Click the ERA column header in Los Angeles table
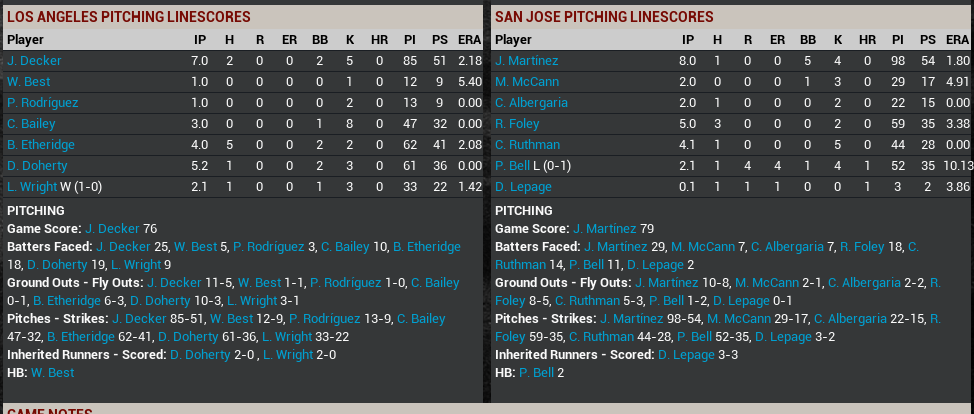 [470, 40]
